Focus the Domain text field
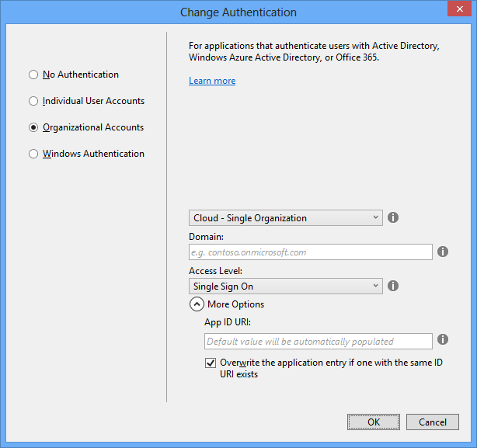The width and height of the screenshot is (477, 448). coord(310,252)
